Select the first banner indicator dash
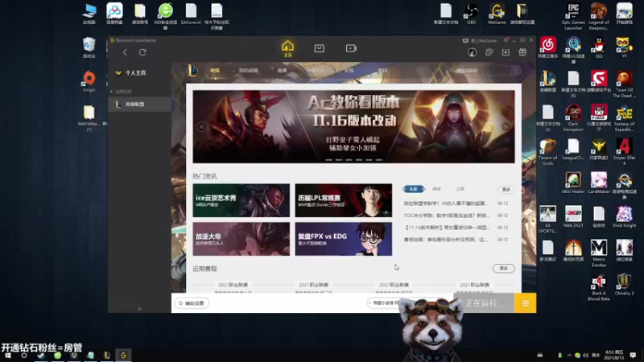This screenshot has height=362, width=644. tap(328, 159)
